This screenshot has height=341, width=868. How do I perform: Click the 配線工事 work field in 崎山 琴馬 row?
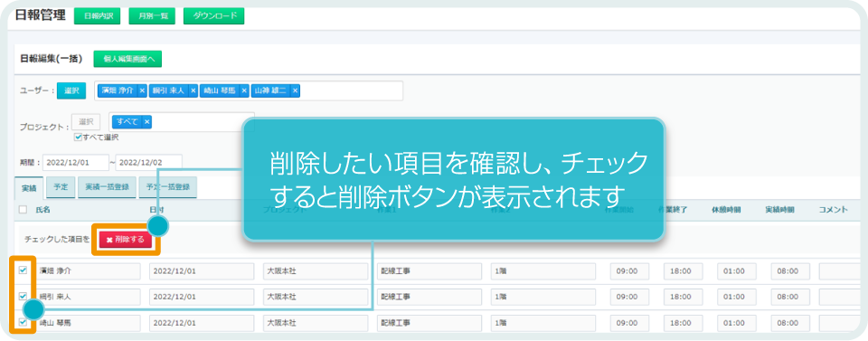tap(429, 322)
